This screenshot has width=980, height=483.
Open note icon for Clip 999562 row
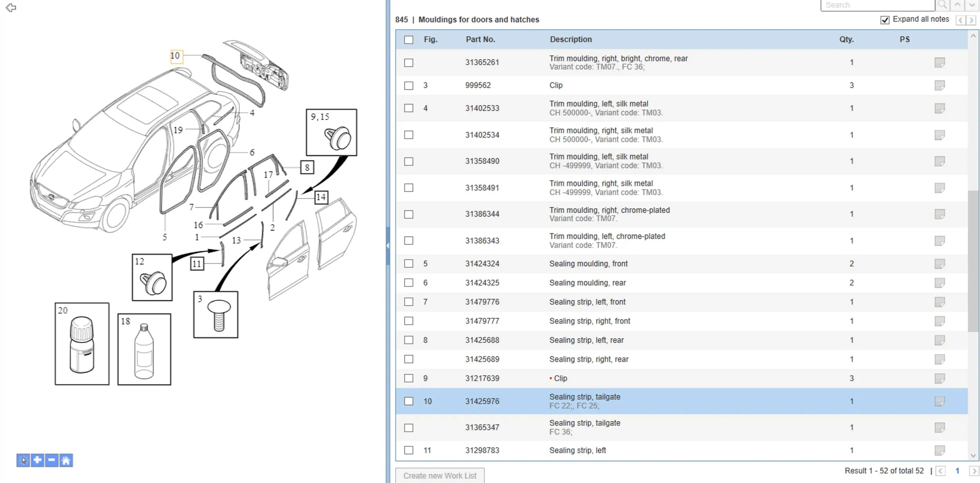[939, 85]
